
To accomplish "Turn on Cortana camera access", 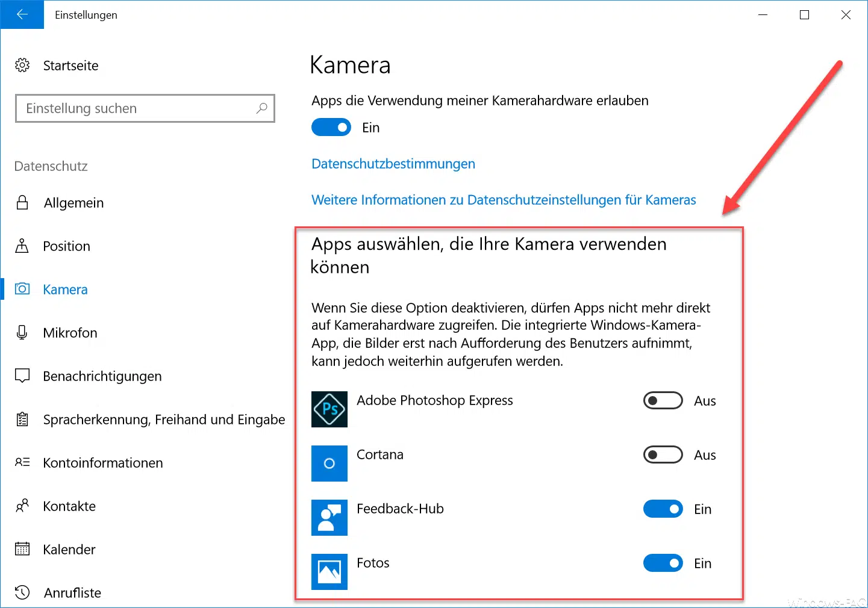I will (x=663, y=454).
